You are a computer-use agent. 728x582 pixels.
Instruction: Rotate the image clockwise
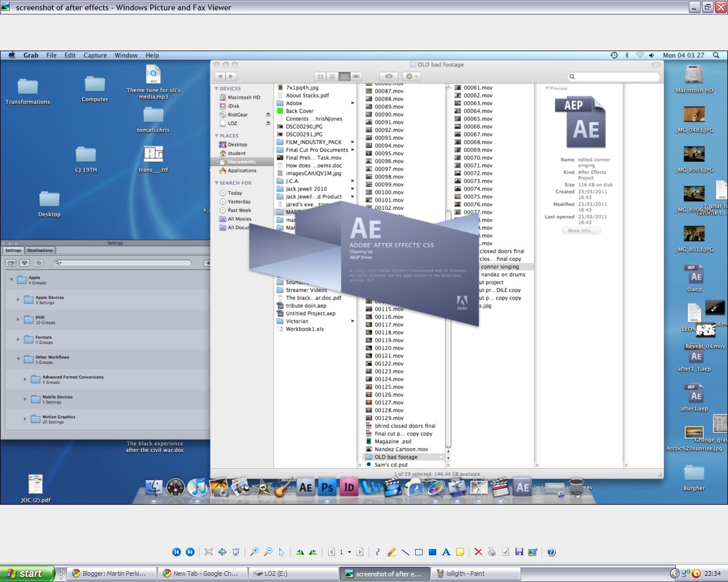300,552
